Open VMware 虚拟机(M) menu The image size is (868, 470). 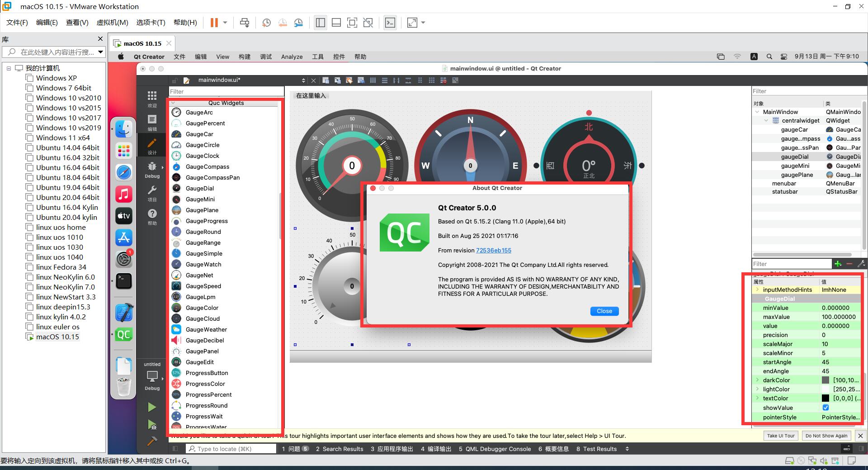[x=113, y=23]
